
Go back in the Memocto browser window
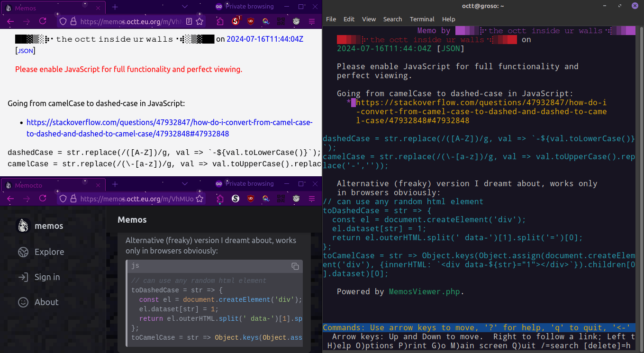10,199
